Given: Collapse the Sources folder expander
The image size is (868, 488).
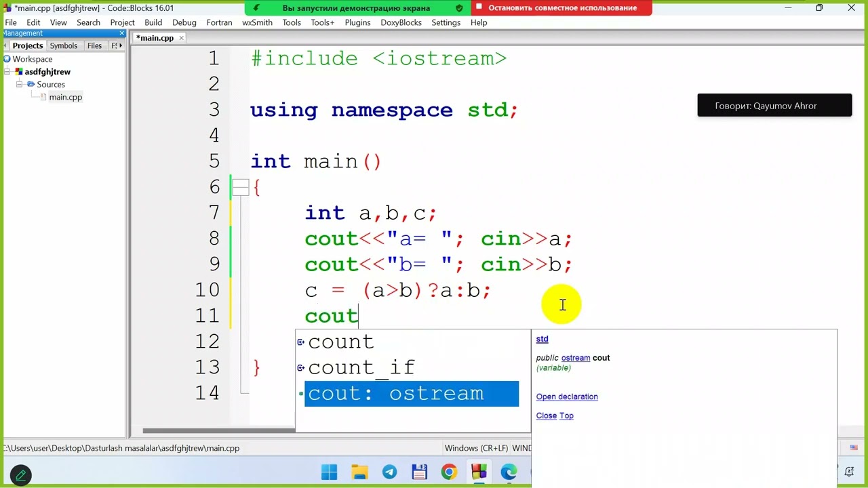Looking at the screenshot, I should coord(20,85).
